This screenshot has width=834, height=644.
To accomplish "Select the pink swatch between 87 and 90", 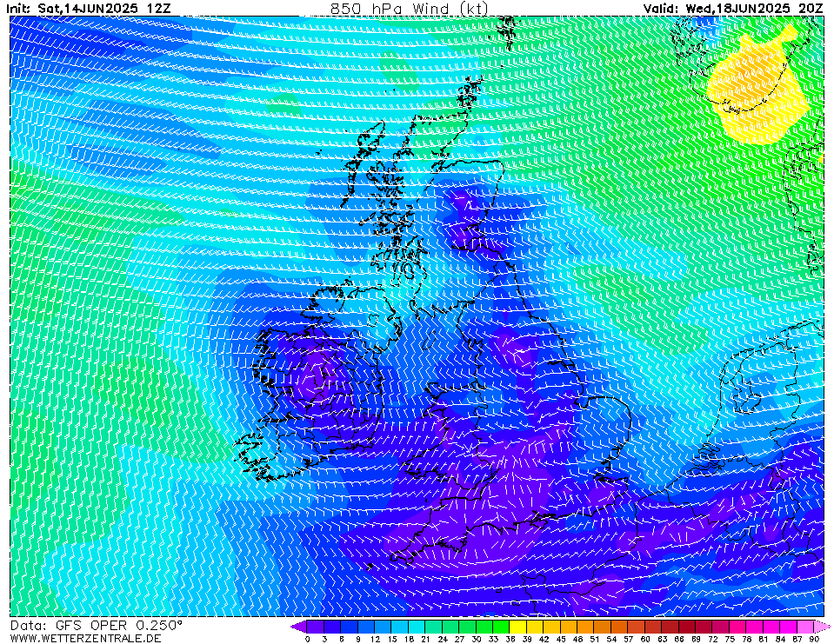I will (x=806, y=627).
